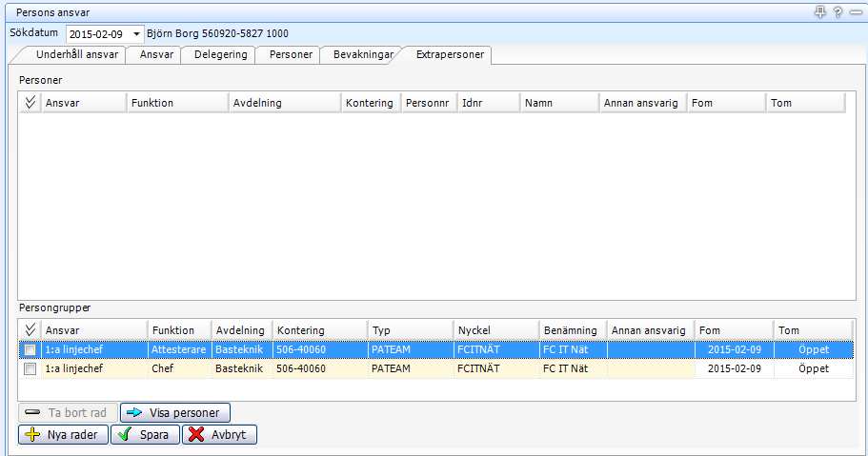Screen dimensions: 868x456
Task: Click the pin icon in title bar
Action: click(819, 11)
